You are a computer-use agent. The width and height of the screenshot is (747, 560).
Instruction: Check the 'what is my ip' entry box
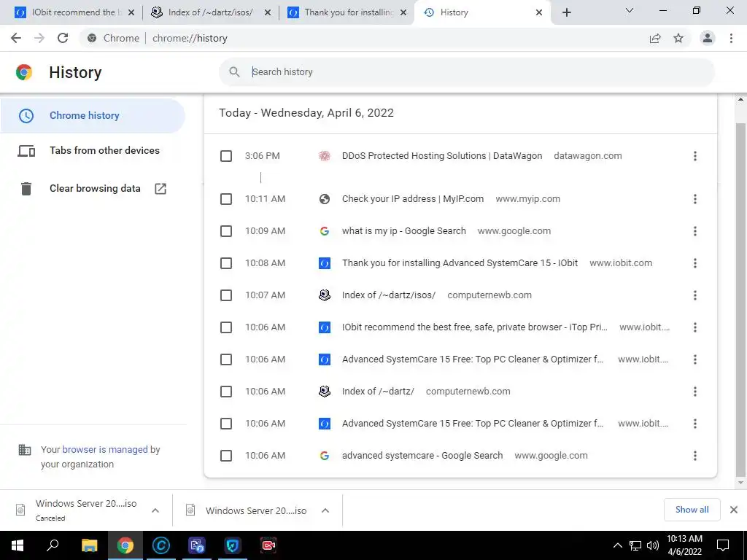point(226,231)
